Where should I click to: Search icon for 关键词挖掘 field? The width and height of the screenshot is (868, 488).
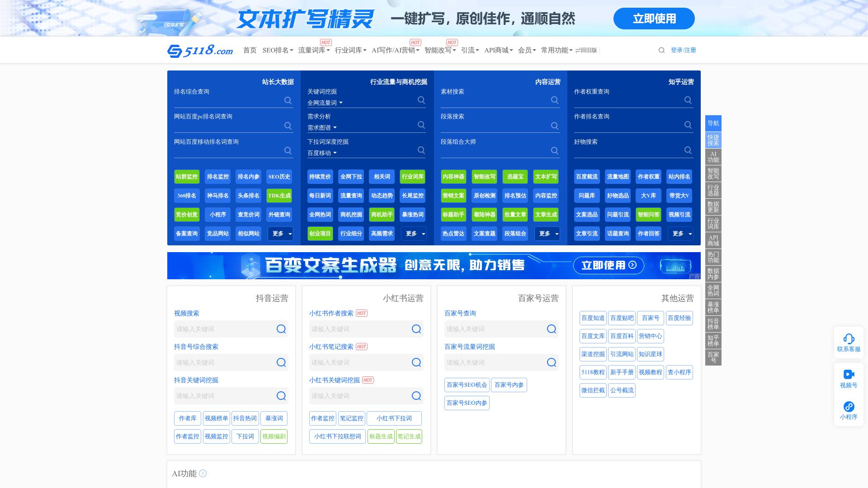[421, 100]
